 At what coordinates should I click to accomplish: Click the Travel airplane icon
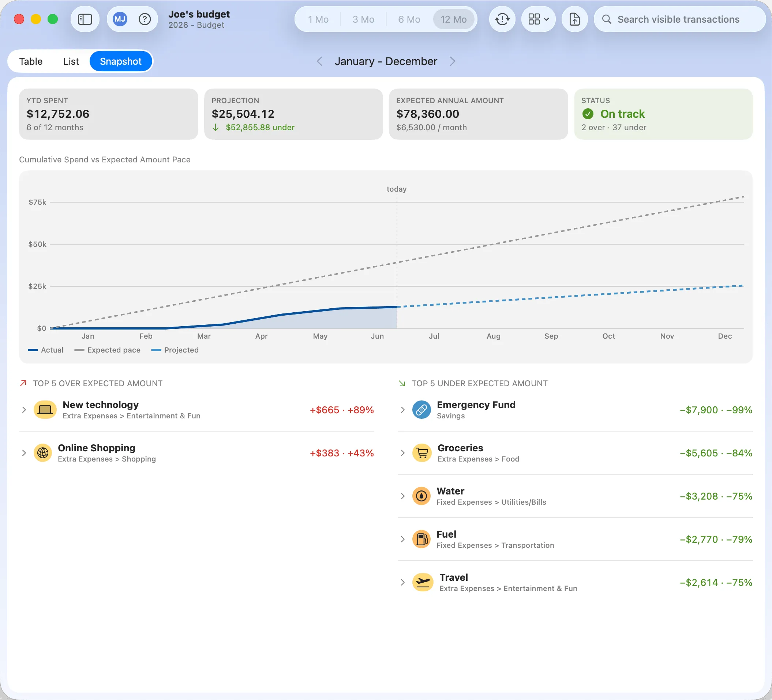point(423,583)
